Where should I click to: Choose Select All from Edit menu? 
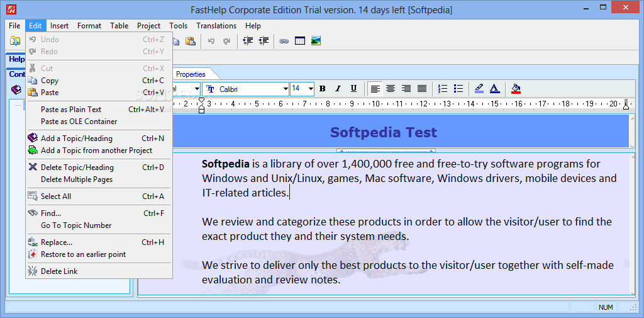click(x=99, y=196)
